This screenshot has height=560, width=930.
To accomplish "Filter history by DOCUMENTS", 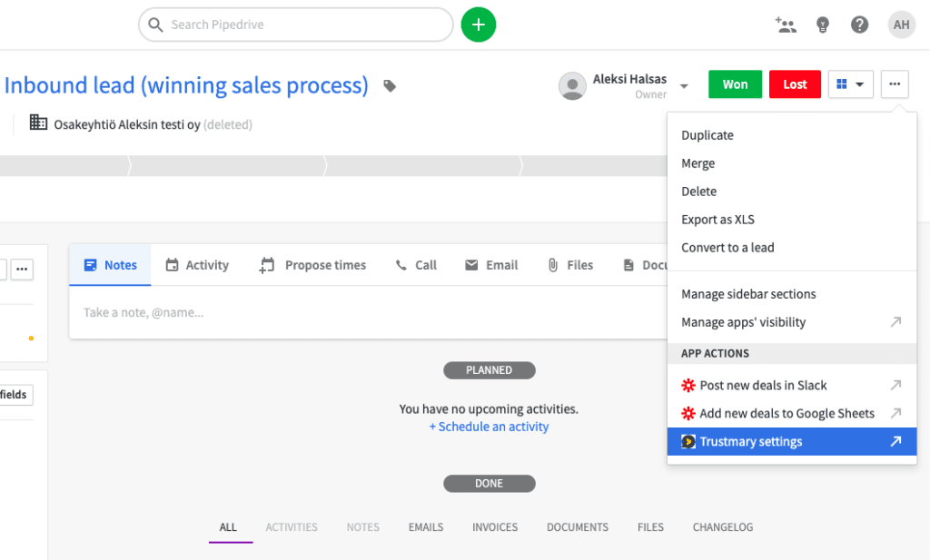I will [578, 527].
